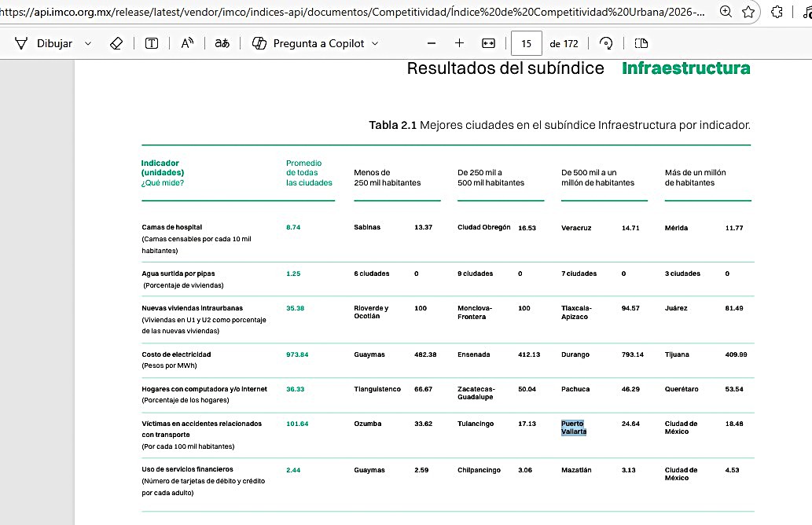Zoom in with the plus button

pos(459,43)
